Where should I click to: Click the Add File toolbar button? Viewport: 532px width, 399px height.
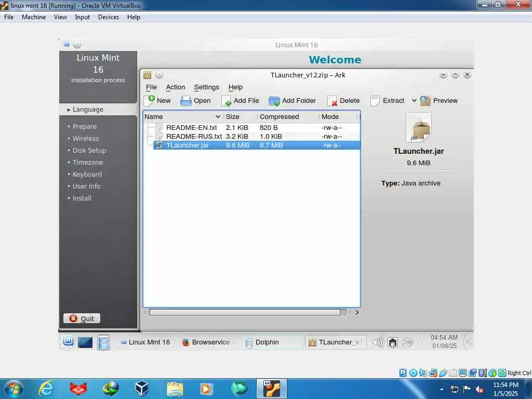click(240, 101)
